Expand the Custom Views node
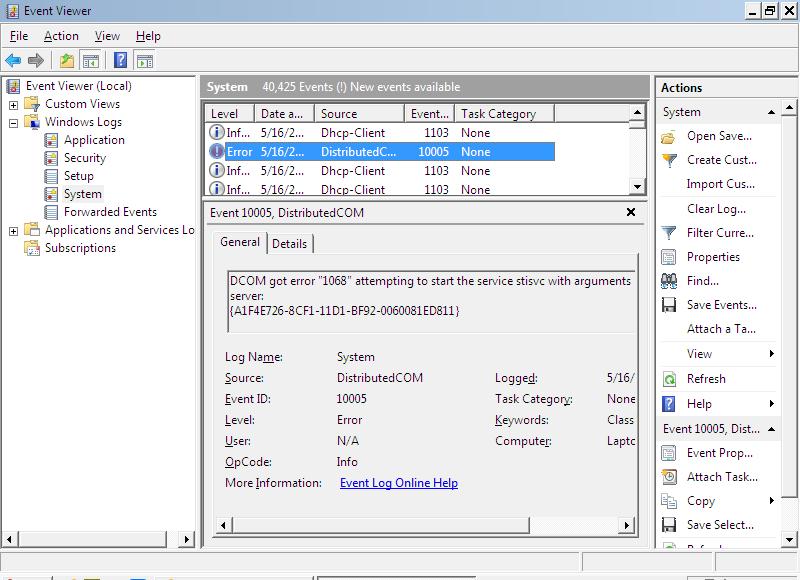Viewport: 800px width, 580px height. click(x=13, y=105)
